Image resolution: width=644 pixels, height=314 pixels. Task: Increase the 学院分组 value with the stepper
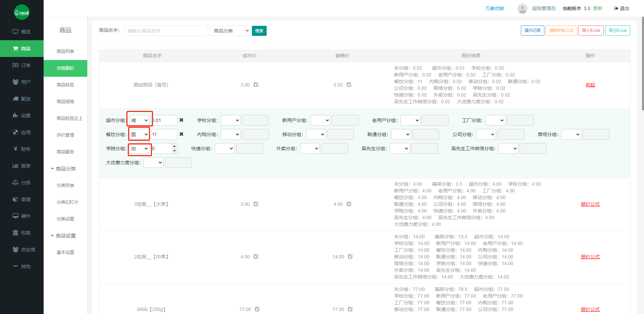coord(174,146)
